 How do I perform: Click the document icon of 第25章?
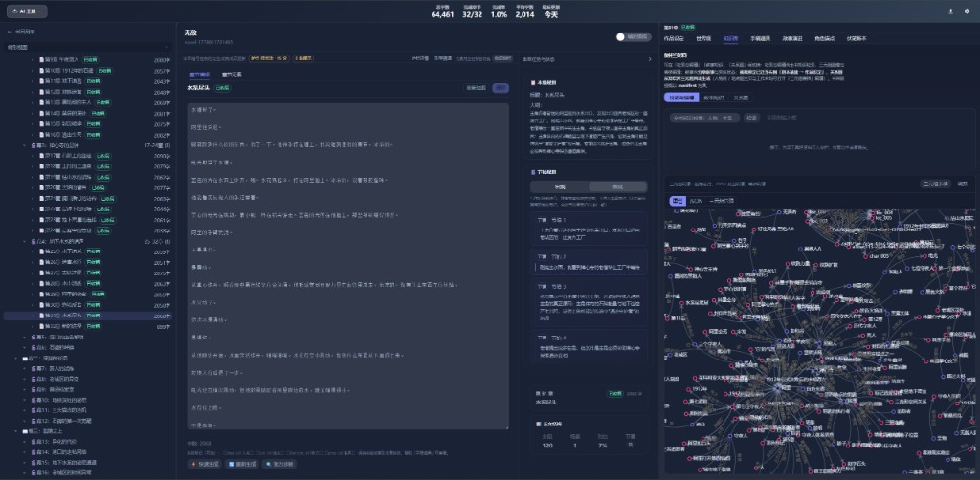[x=41, y=251]
